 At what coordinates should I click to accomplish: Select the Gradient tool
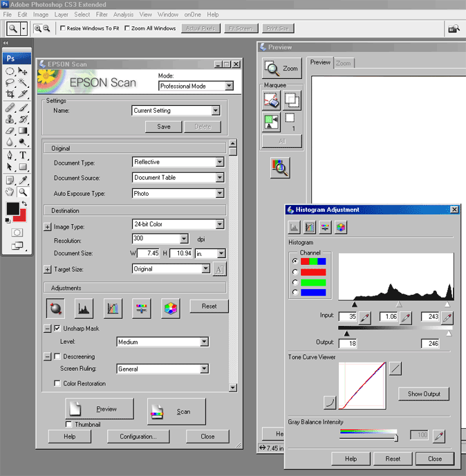22,131
